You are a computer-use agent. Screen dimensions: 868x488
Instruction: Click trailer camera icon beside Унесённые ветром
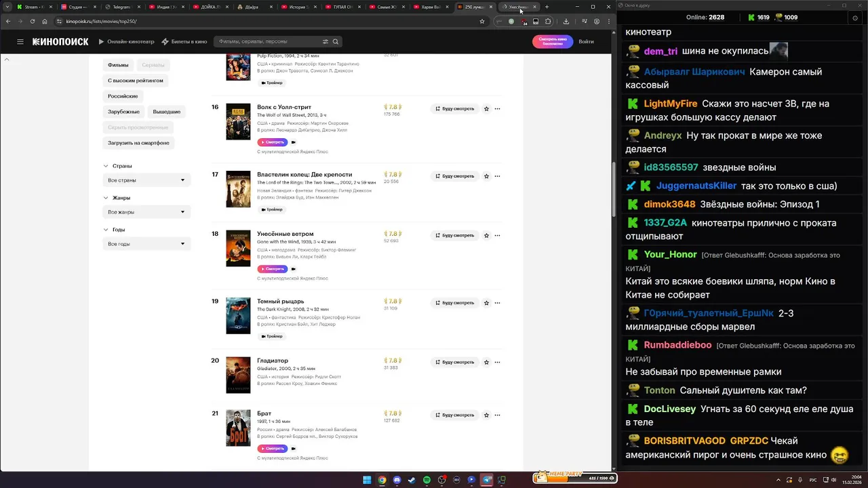click(294, 269)
